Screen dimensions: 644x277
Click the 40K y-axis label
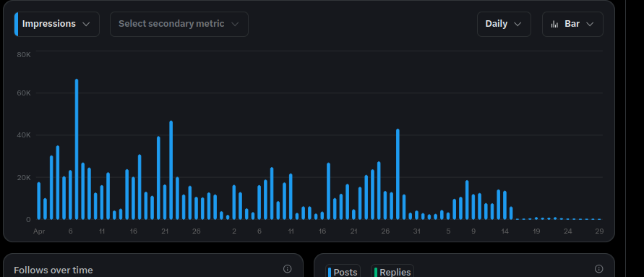click(24, 135)
